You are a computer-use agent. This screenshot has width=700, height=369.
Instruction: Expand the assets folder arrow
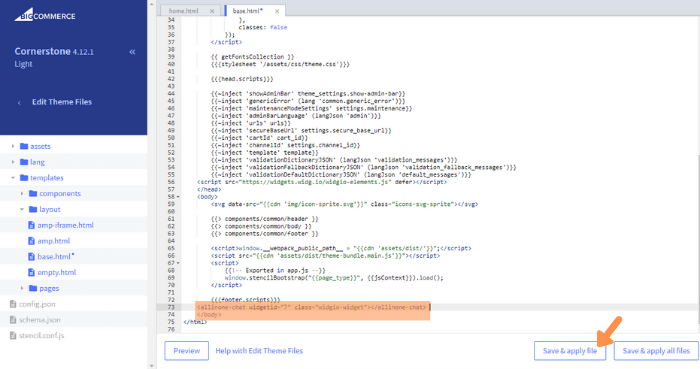point(13,146)
